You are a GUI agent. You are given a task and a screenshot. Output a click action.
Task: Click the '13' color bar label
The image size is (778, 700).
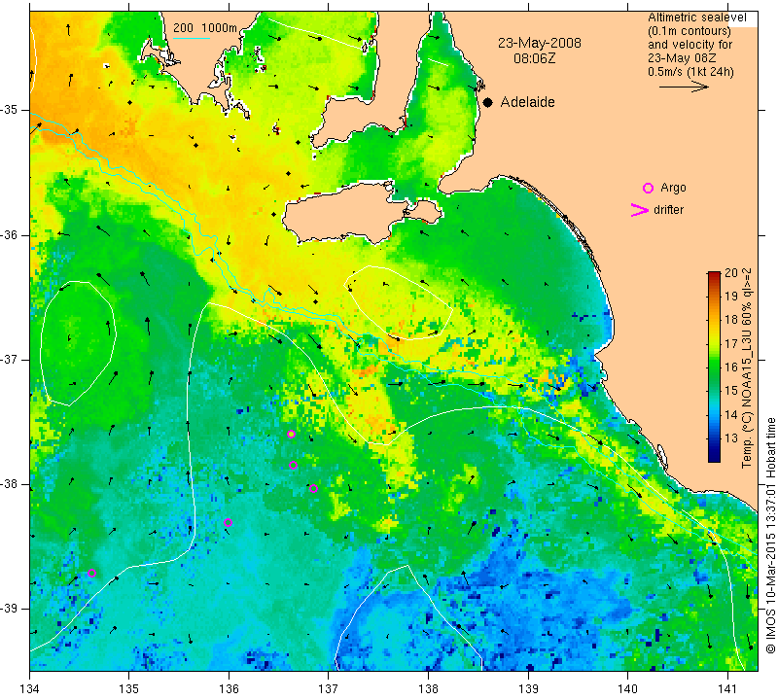pyautogui.click(x=731, y=438)
